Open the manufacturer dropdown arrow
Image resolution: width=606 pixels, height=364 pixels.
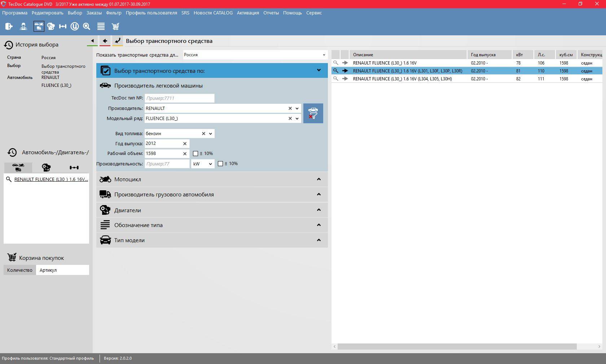pyautogui.click(x=297, y=108)
